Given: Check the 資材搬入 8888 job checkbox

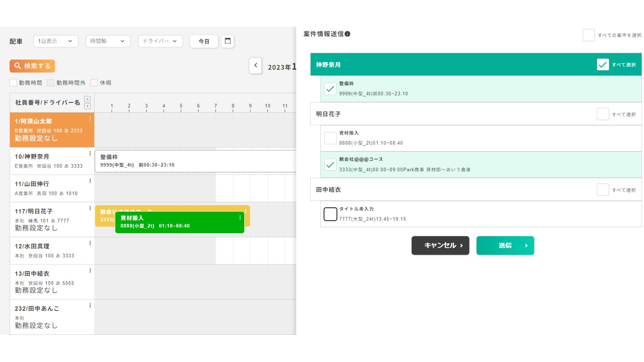Looking at the screenshot, I should click(330, 138).
